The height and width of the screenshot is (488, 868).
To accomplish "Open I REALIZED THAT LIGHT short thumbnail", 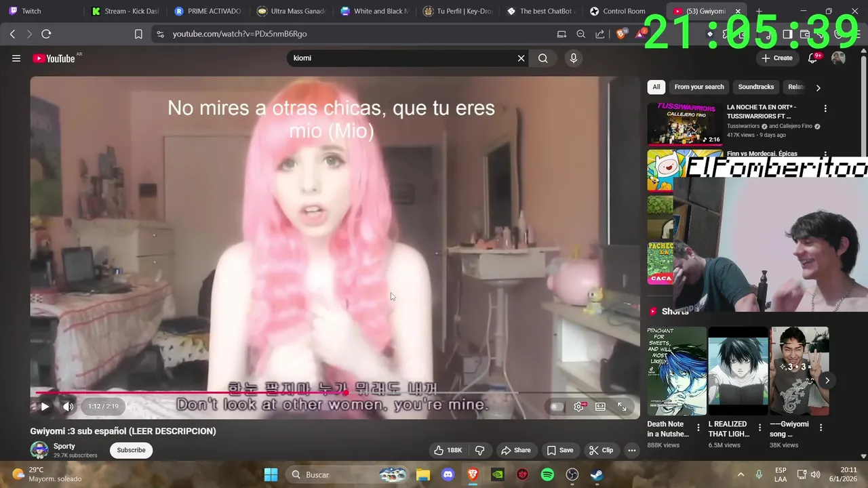I will [x=738, y=371].
